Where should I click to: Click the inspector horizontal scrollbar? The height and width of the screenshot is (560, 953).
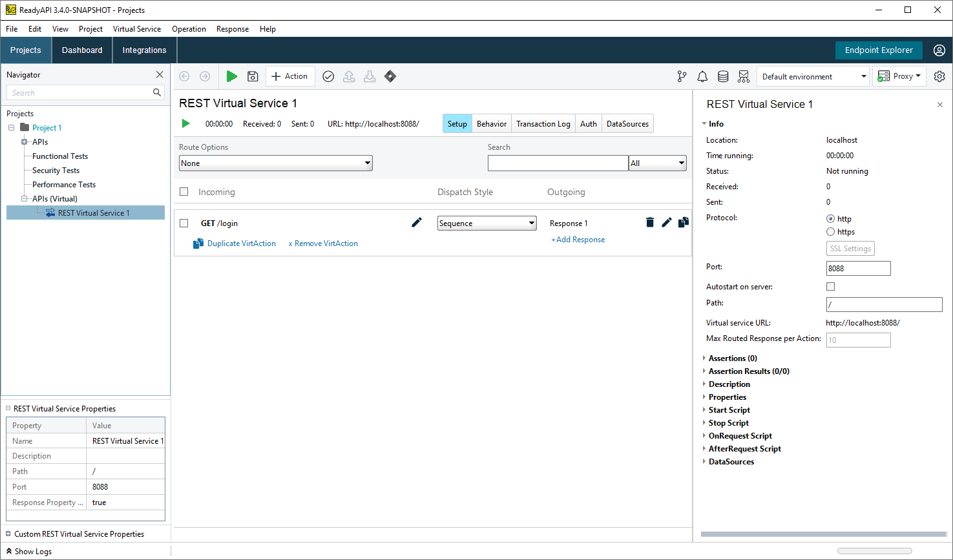pos(824,534)
